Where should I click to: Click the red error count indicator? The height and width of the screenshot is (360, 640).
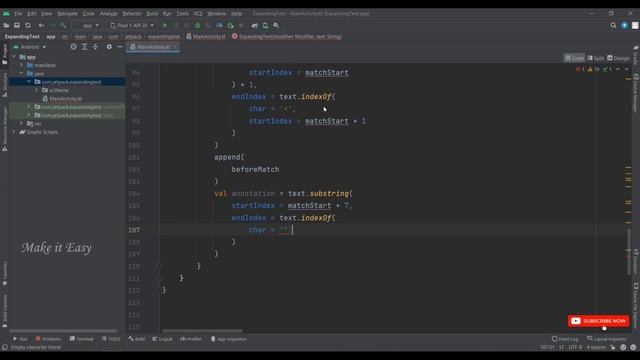(580, 69)
